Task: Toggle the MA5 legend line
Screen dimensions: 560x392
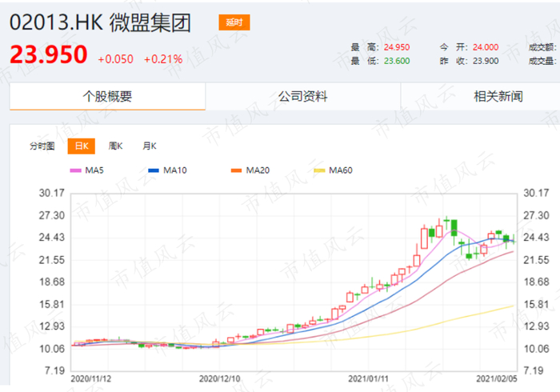Action: [x=86, y=170]
